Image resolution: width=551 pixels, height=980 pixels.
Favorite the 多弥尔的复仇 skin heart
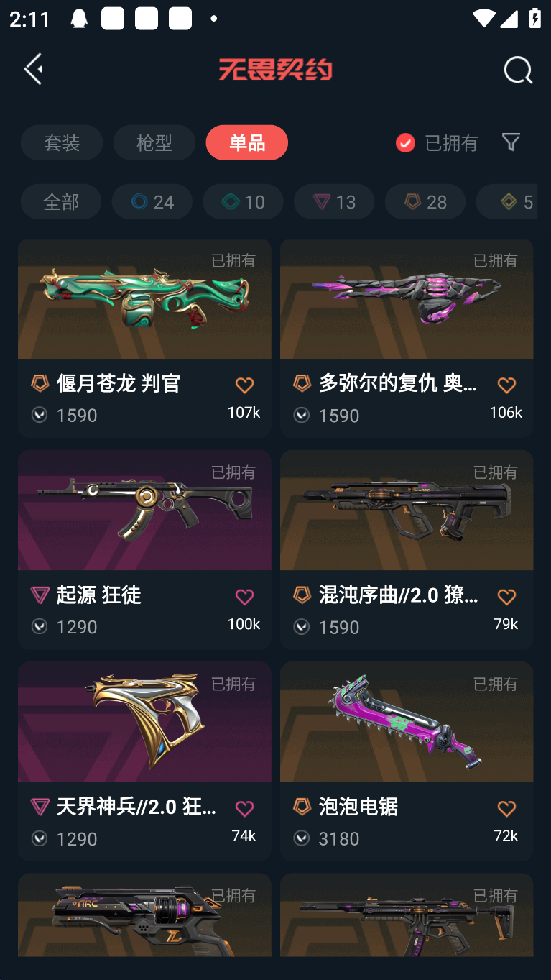click(506, 385)
